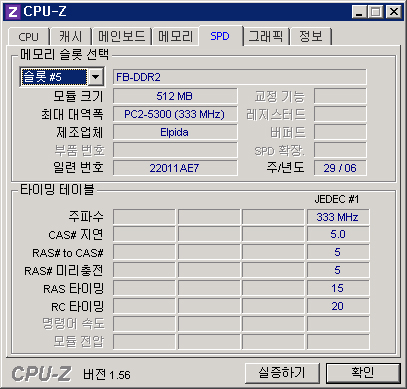
Task: Click the 실증하기 button
Action: pos(282,373)
